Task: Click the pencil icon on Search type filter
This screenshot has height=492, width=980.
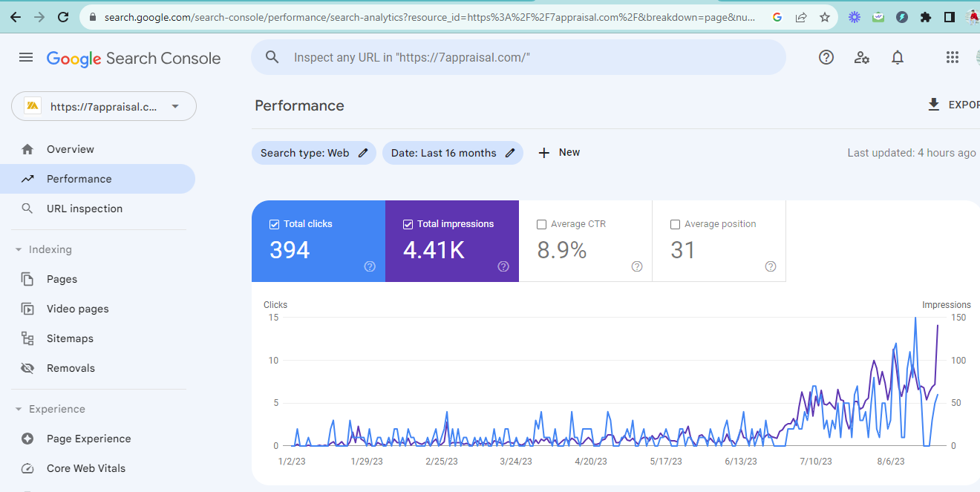Action: tap(363, 153)
